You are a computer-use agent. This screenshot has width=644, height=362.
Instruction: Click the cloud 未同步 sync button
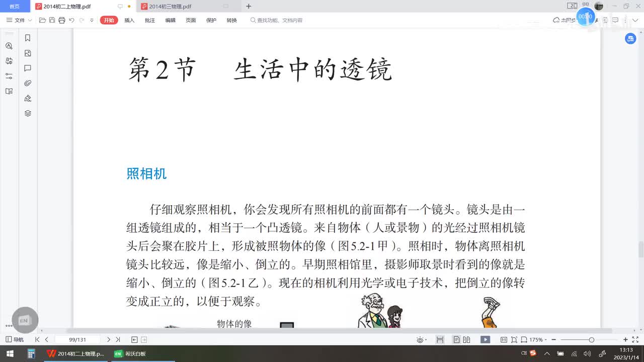pyautogui.click(x=565, y=20)
